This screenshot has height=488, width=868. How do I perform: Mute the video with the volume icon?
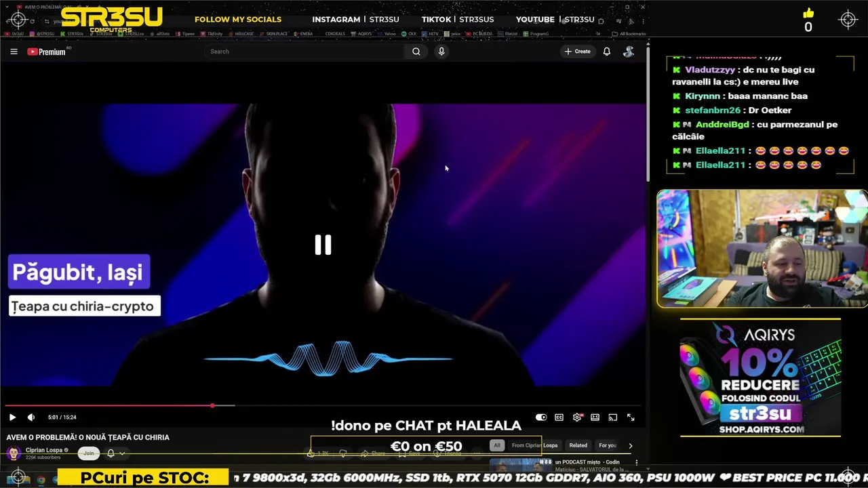click(31, 418)
